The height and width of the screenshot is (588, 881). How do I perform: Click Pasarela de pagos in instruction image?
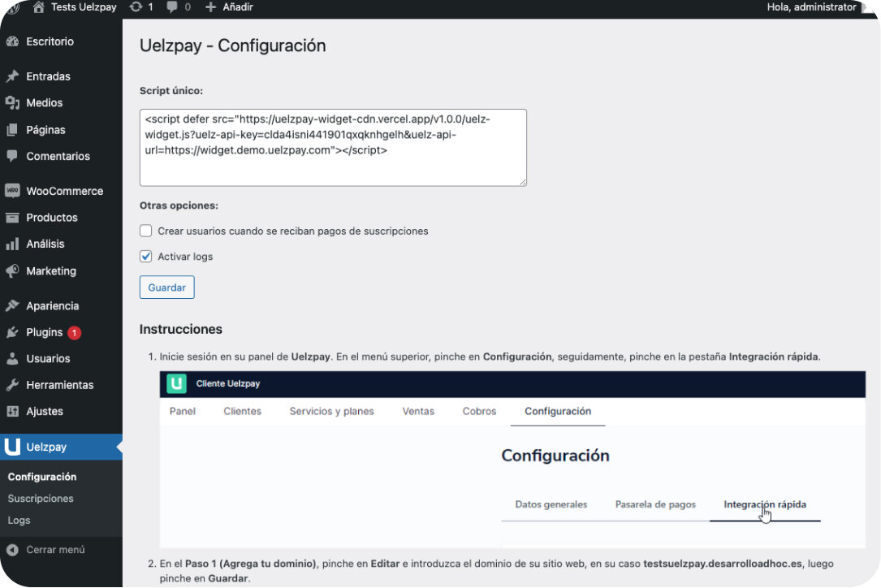[x=655, y=505]
